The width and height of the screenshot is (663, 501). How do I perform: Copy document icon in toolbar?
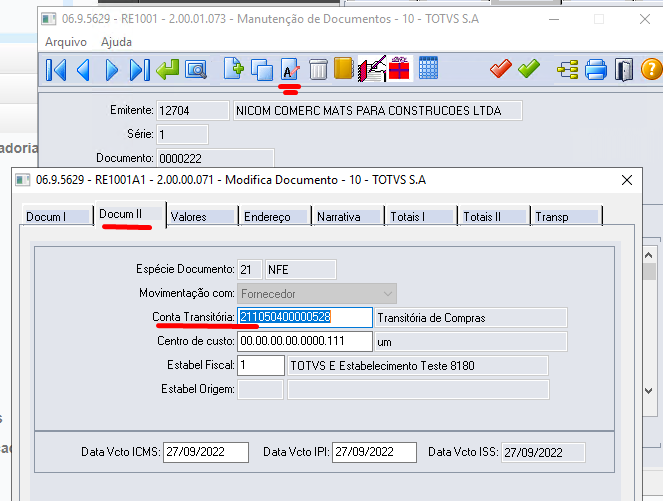pos(262,70)
